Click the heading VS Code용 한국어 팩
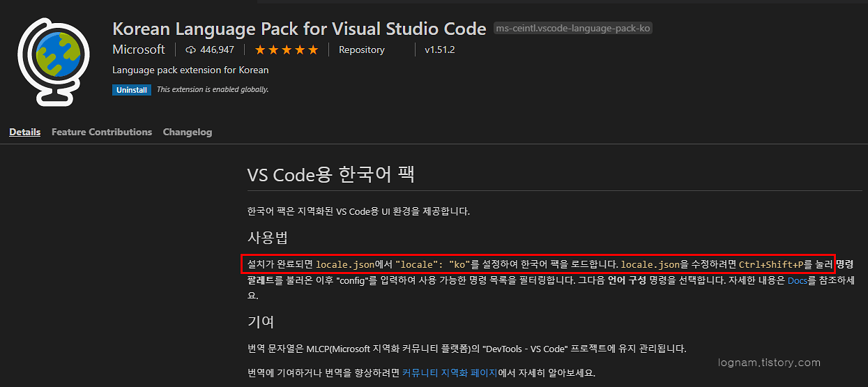The width and height of the screenshot is (868, 387). pyautogui.click(x=331, y=174)
